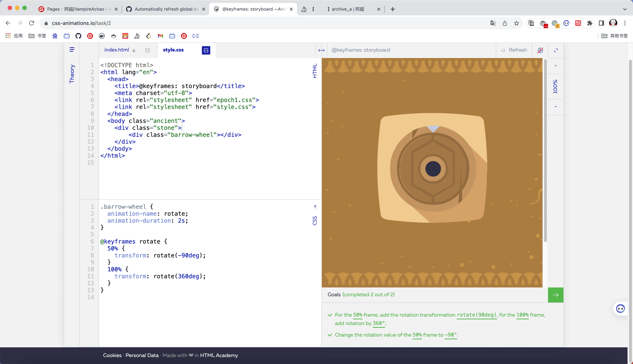The height and width of the screenshot is (364, 633).
Task: Collapse CSS panel with up arrow
Action: pos(315,207)
